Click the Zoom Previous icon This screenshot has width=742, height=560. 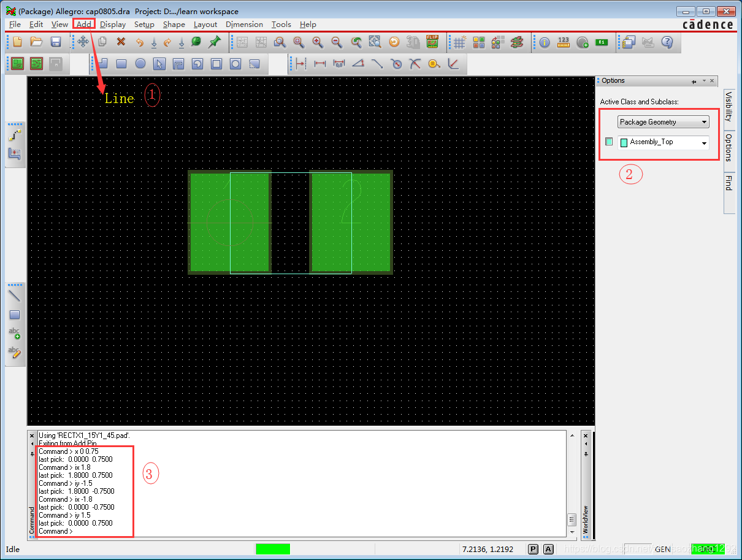point(356,42)
